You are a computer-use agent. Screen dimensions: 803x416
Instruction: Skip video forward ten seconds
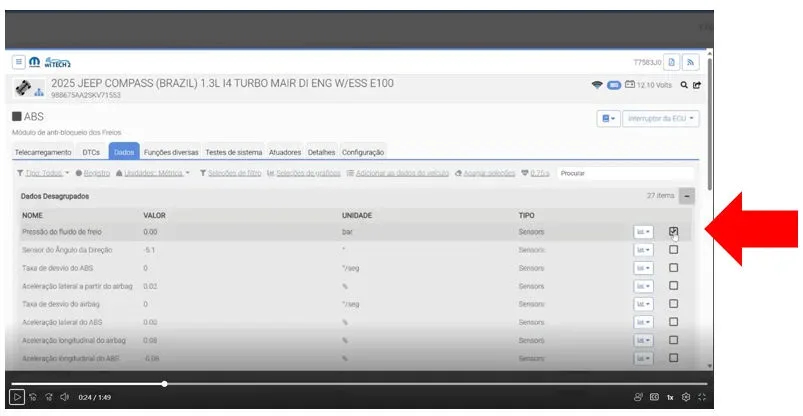point(49,397)
